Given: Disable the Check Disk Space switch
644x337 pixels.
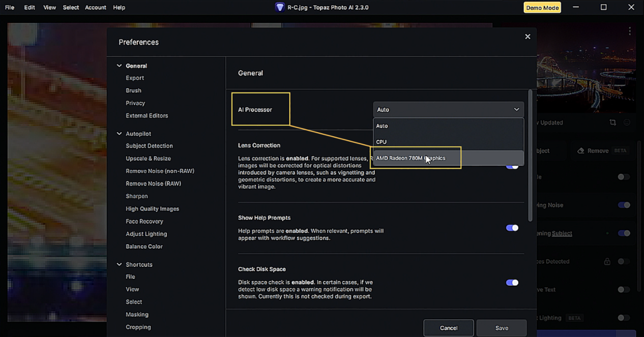Looking at the screenshot, I should pyautogui.click(x=512, y=283).
